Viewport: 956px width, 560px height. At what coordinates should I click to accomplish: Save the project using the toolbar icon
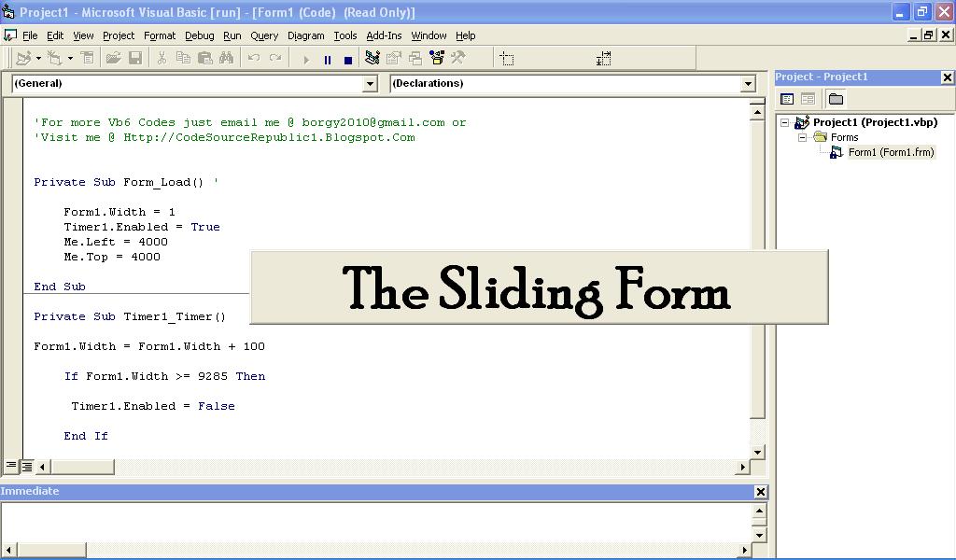coord(137,58)
